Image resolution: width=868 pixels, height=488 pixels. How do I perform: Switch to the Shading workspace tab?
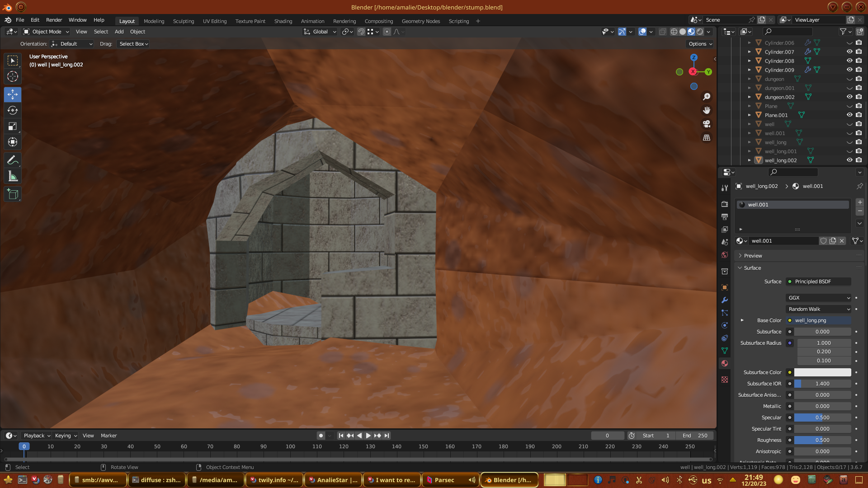283,21
